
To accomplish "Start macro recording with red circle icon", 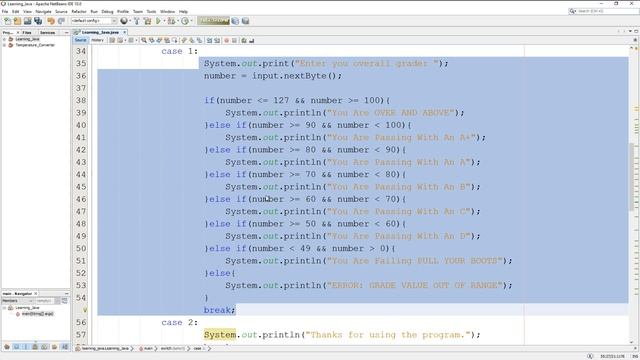I will tap(227, 40).
